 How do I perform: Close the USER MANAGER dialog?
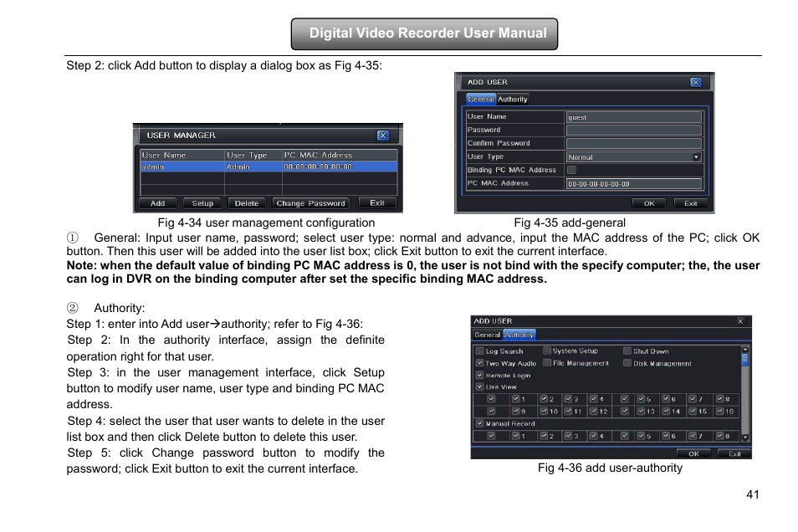point(383,136)
